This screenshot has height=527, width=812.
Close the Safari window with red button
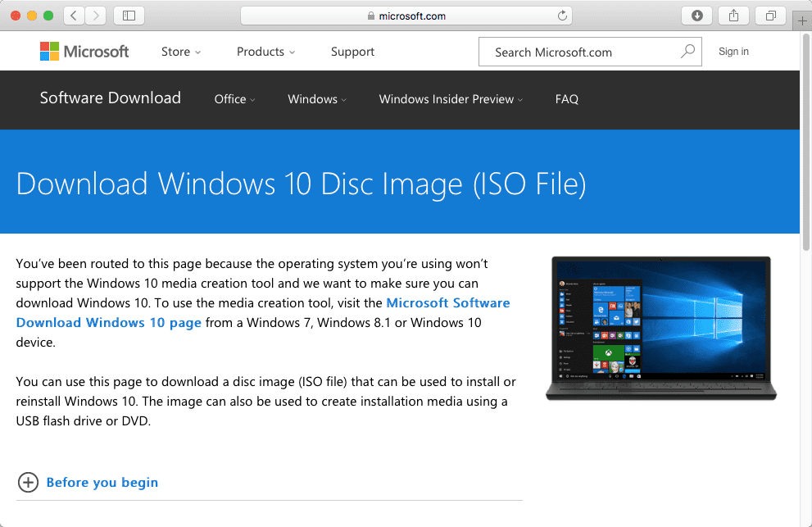[x=16, y=16]
